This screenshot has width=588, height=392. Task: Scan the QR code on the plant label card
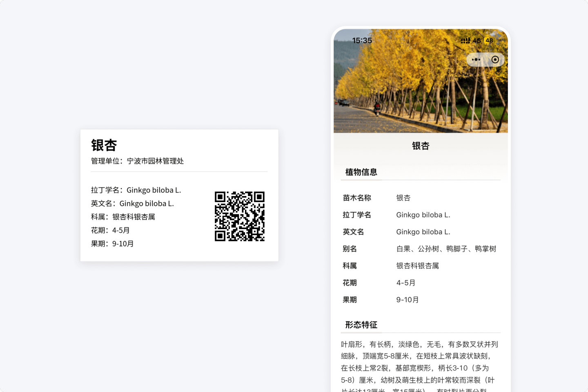point(240,216)
